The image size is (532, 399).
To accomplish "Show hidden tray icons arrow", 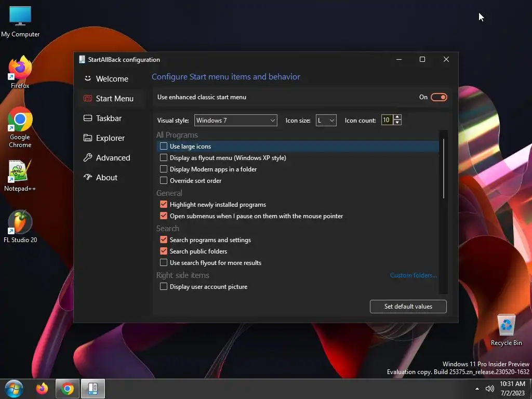I will (477, 389).
